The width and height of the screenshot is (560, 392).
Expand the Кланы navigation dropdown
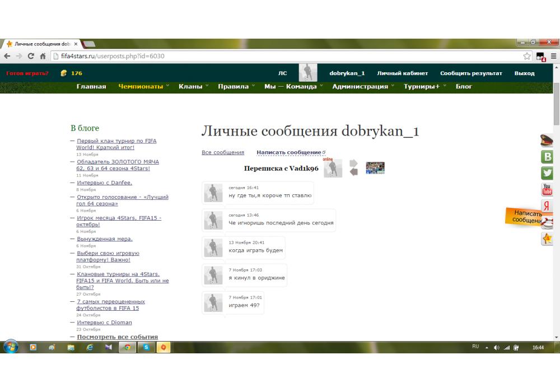pos(190,86)
